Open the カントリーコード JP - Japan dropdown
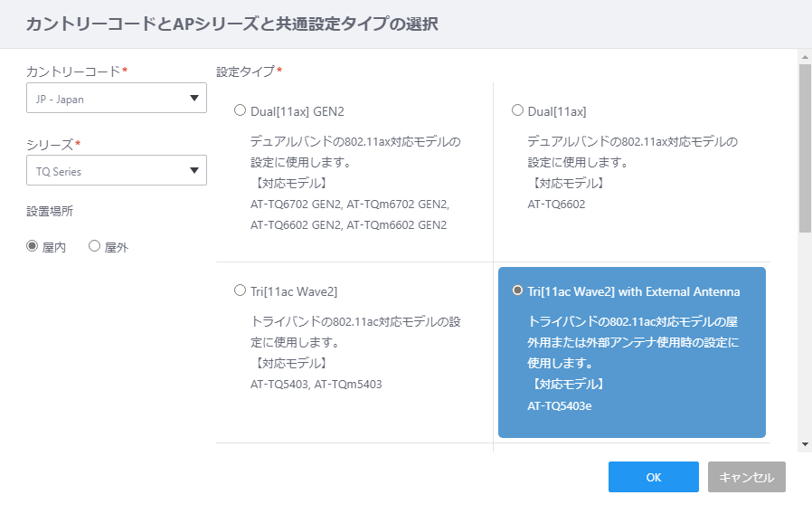 pyautogui.click(x=117, y=99)
